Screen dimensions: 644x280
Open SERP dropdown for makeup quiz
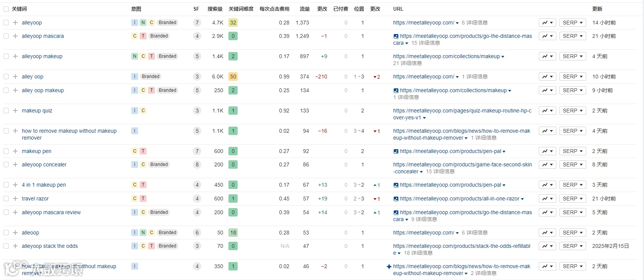click(573, 111)
